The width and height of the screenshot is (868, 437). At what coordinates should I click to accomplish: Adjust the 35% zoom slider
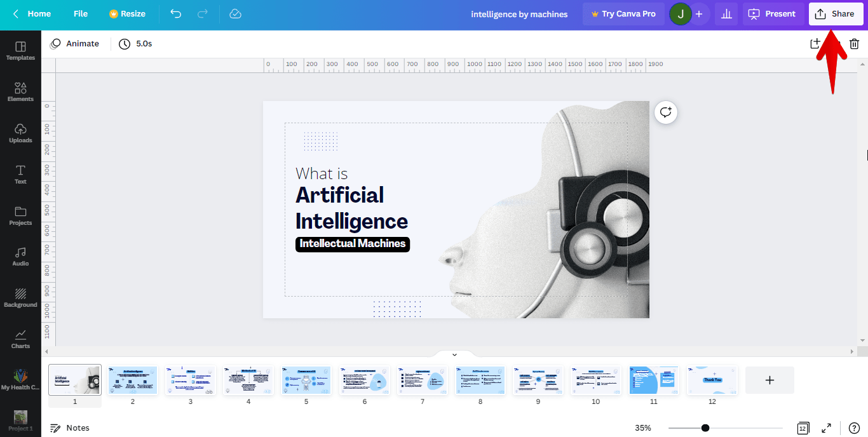pos(705,427)
